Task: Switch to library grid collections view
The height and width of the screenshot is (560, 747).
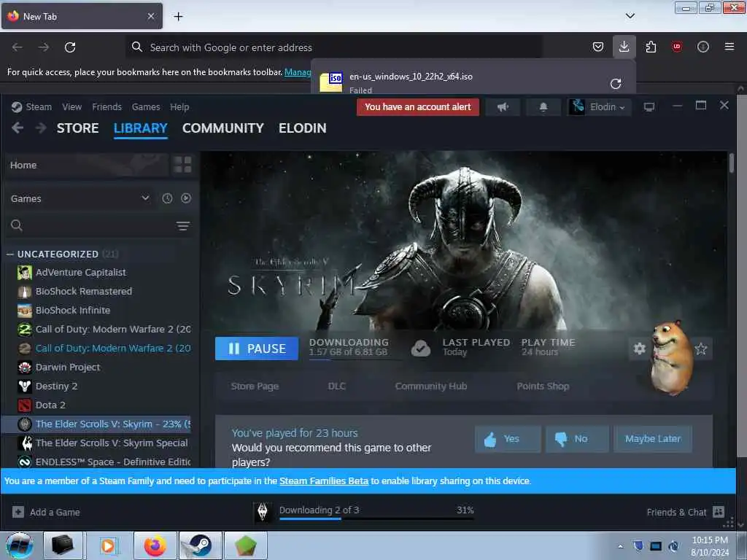Action: (x=182, y=165)
